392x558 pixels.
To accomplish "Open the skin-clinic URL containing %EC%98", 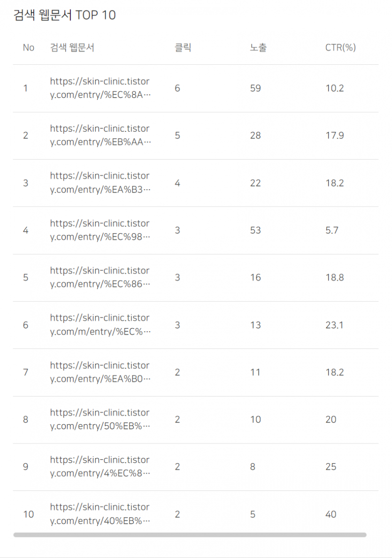I will click(100, 230).
